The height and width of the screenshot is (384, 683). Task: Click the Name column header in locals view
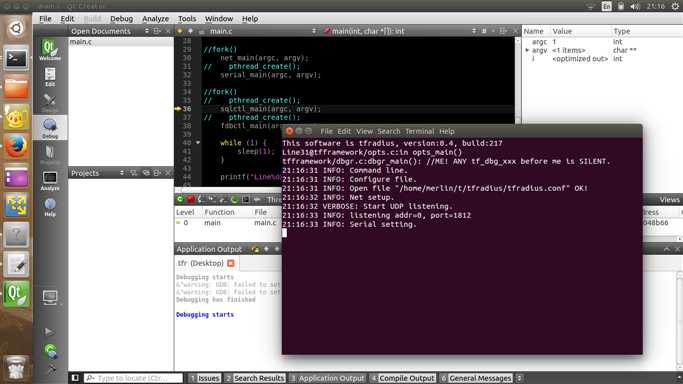coord(534,31)
